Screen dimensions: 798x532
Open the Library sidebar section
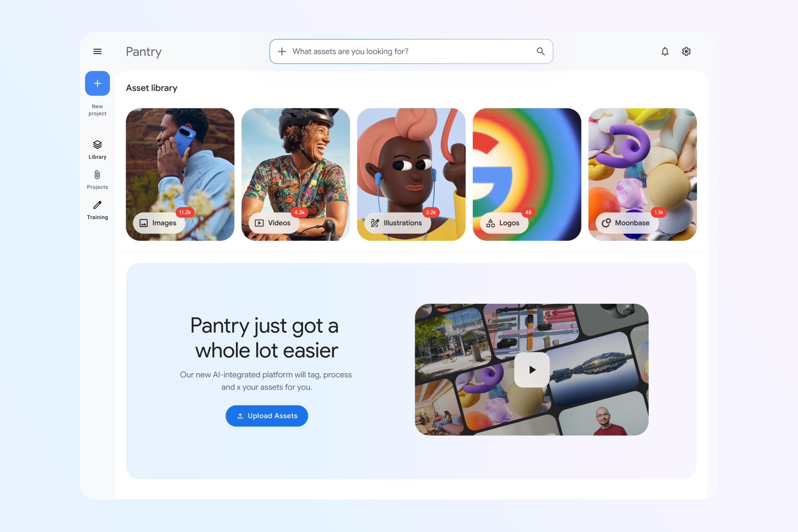(97, 150)
